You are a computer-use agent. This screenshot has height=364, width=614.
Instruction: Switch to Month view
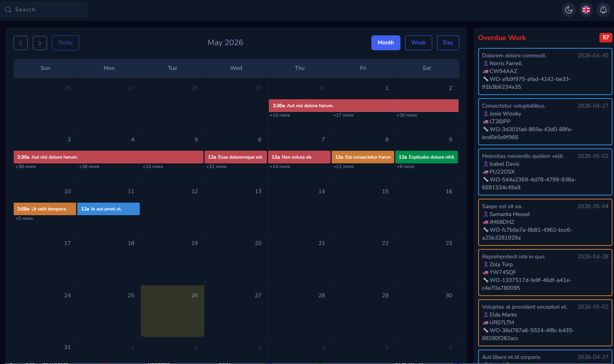pyautogui.click(x=386, y=43)
